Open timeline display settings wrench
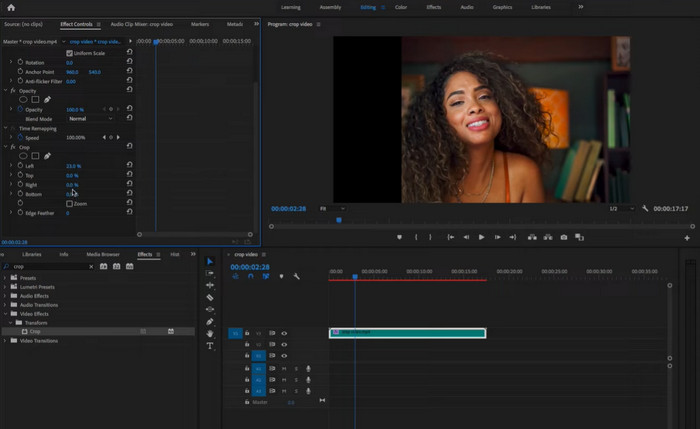This screenshot has height=429, width=700. [x=296, y=276]
